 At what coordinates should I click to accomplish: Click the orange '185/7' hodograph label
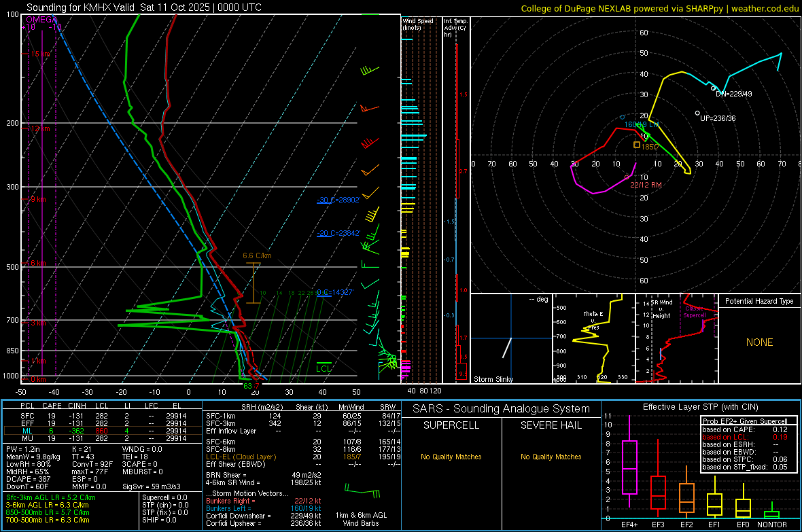tap(650, 147)
